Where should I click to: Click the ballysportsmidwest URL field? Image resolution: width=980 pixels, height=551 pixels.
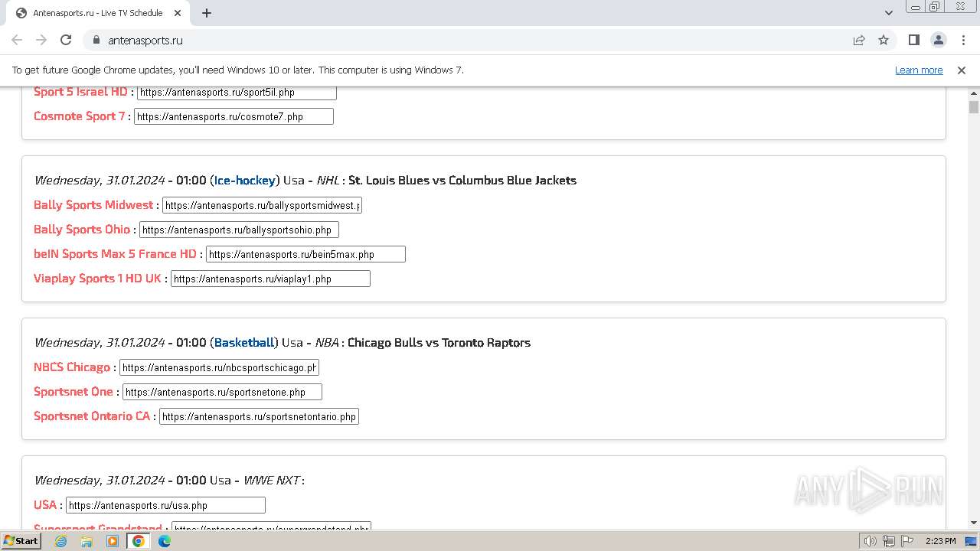coord(262,205)
